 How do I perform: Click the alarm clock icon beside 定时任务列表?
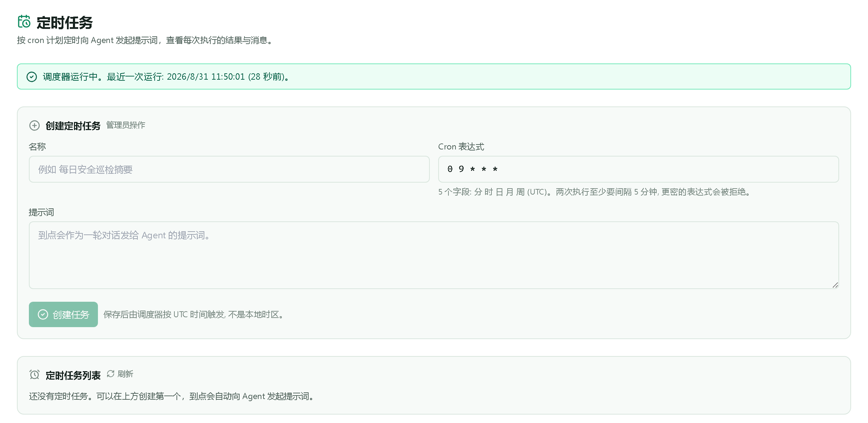pos(35,375)
